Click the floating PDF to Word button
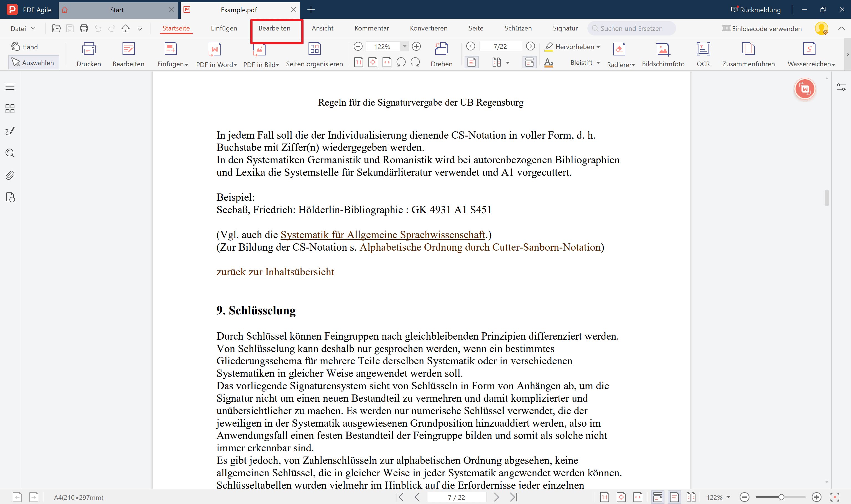 [805, 89]
